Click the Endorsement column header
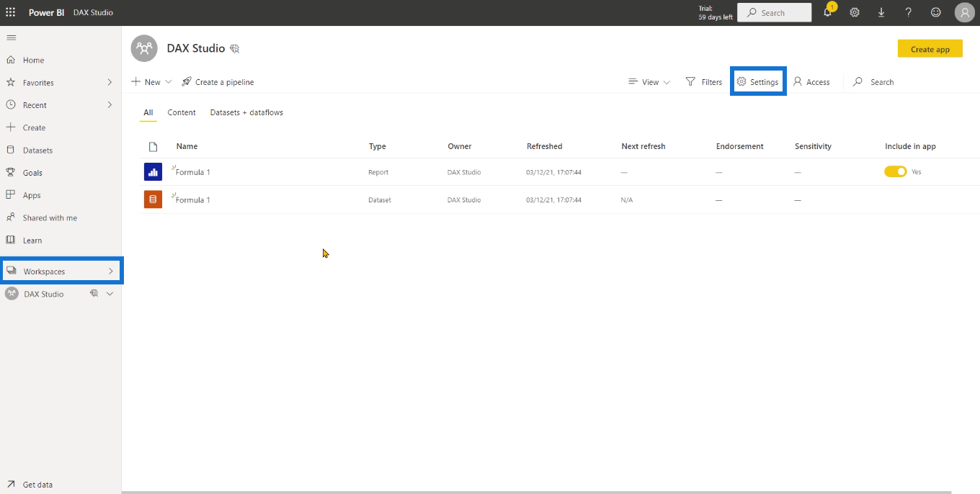Viewport: 980px width, 494px height. coord(740,146)
